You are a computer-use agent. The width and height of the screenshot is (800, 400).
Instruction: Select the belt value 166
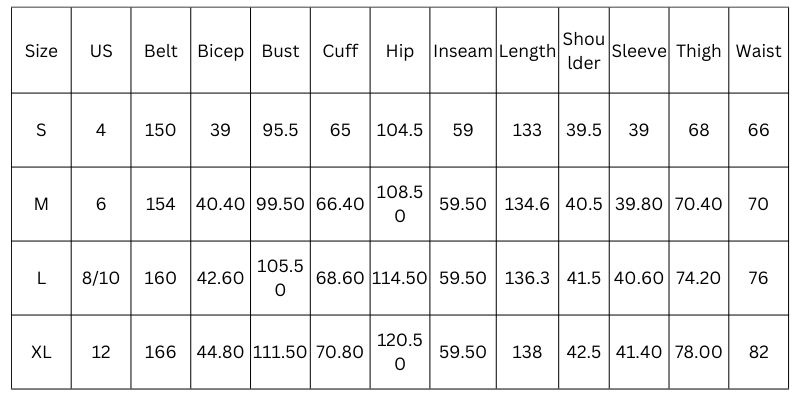point(160,352)
